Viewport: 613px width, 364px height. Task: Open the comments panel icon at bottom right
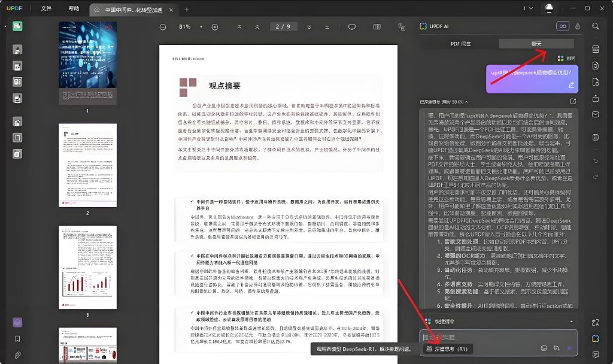[596, 354]
